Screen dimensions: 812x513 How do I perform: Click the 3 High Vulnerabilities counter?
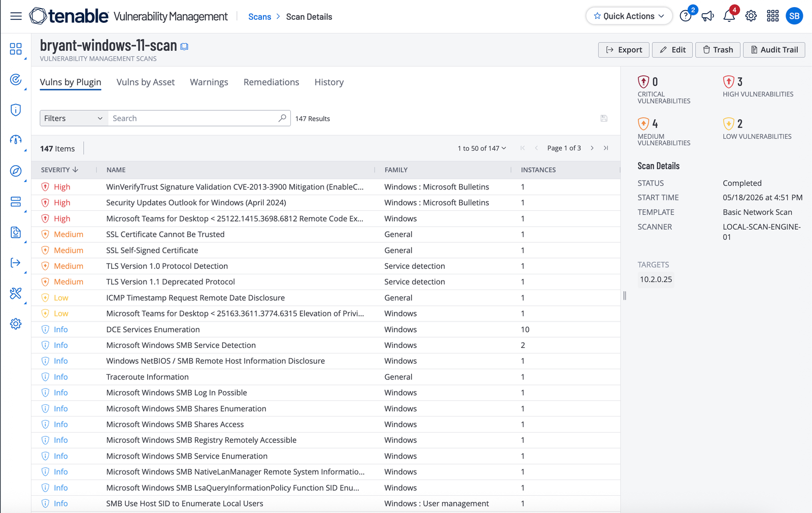pyautogui.click(x=758, y=86)
